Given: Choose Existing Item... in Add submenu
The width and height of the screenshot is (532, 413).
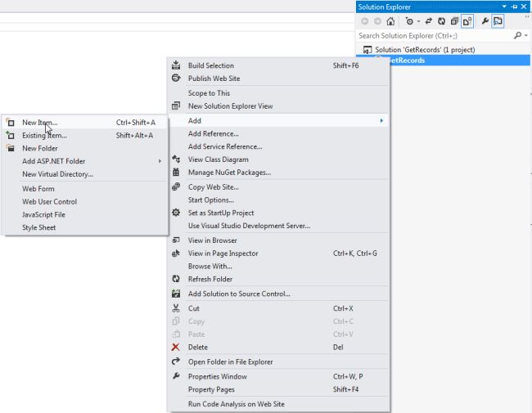Looking at the screenshot, I should coord(85,135).
